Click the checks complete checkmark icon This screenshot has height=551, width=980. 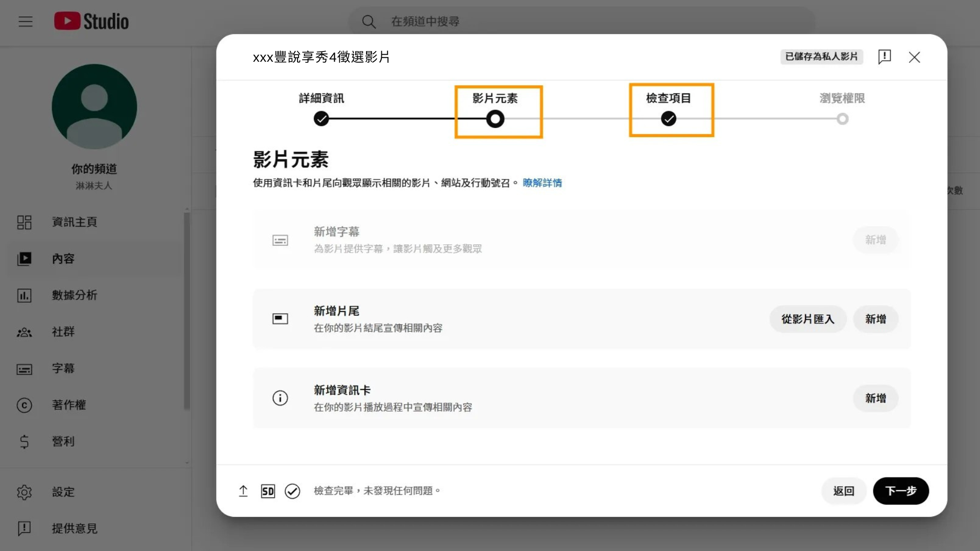292,491
